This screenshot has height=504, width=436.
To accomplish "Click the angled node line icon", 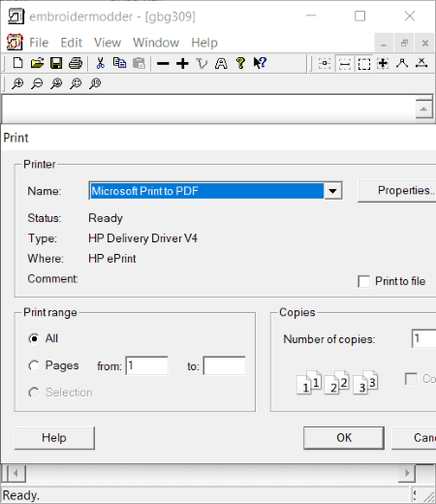I will (x=402, y=63).
